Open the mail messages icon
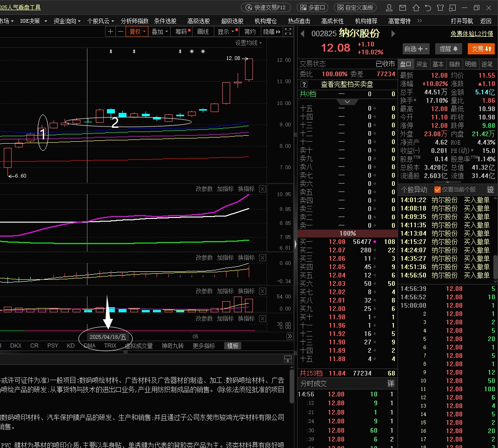Image resolution: width=498 pixels, height=448 pixels. (x=402, y=7)
